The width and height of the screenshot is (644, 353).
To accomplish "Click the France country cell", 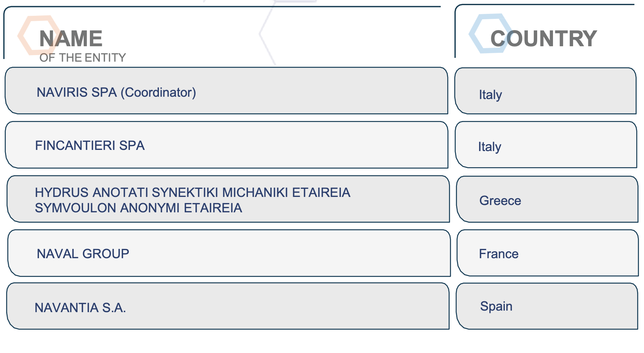I will [x=548, y=253].
